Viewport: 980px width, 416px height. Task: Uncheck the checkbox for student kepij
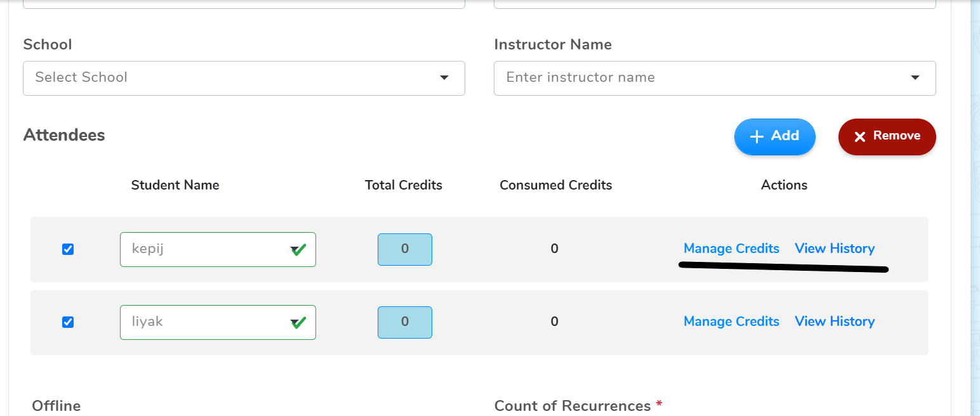click(68, 249)
